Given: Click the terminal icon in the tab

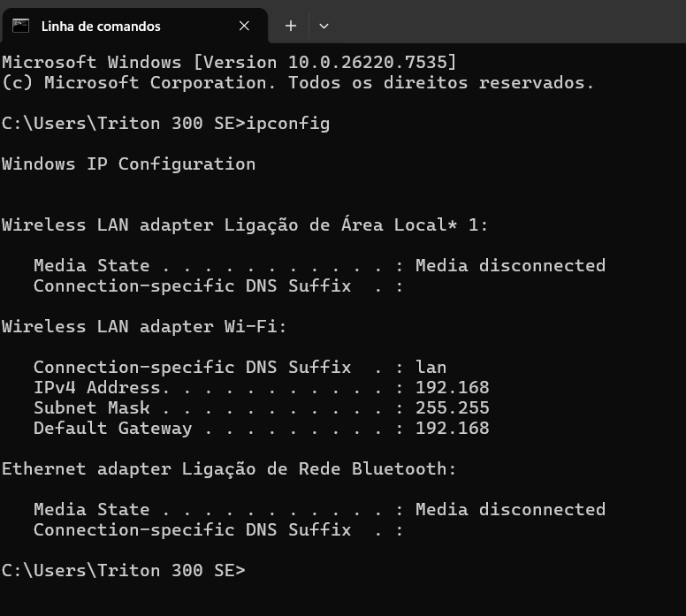Looking at the screenshot, I should (20, 26).
